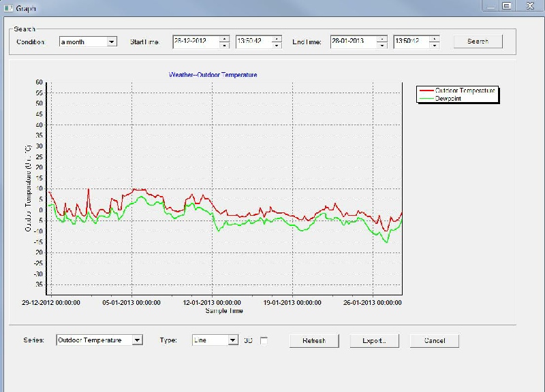Click the Export button
The image size is (545, 392).
tap(374, 341)
